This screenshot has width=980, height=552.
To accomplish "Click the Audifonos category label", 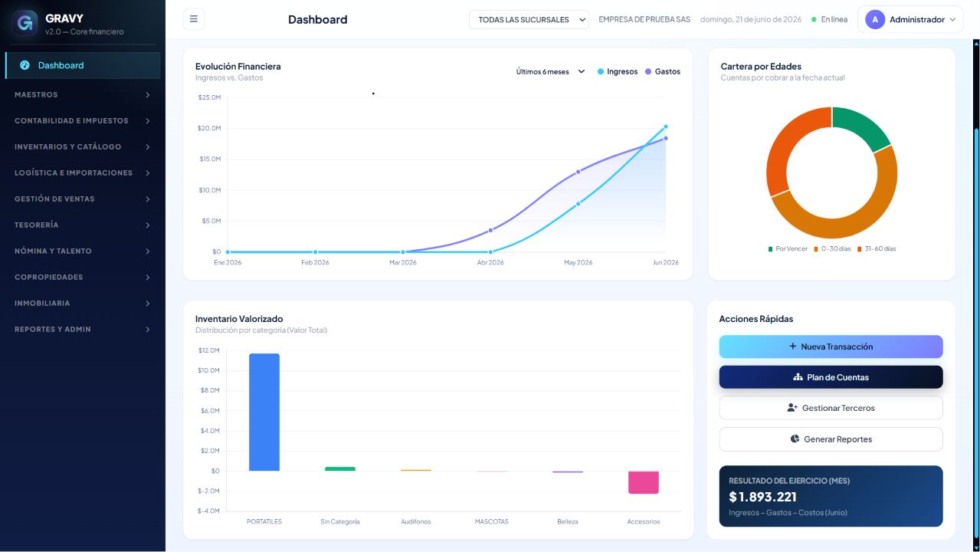I will tap(416, 521).
